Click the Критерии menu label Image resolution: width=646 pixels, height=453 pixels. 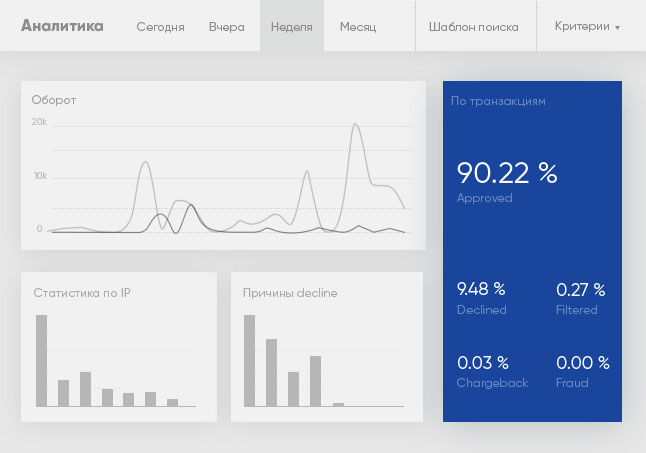click(582, 26)
